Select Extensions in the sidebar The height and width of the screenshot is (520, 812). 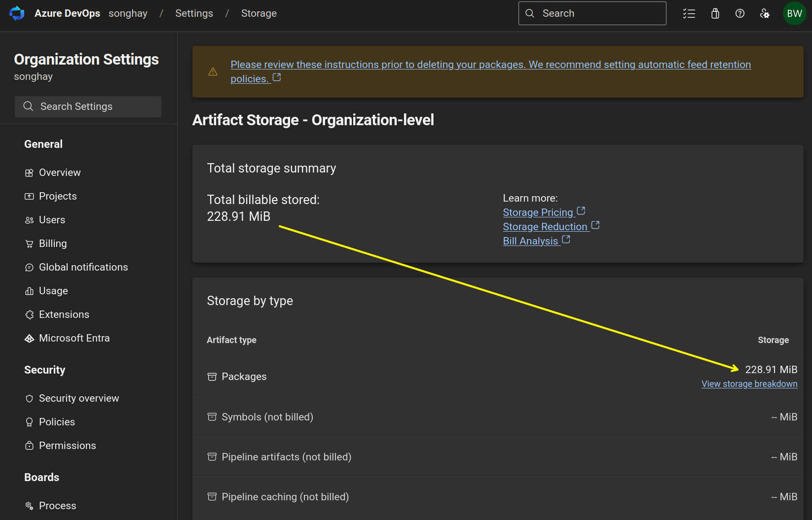[64, 314]
